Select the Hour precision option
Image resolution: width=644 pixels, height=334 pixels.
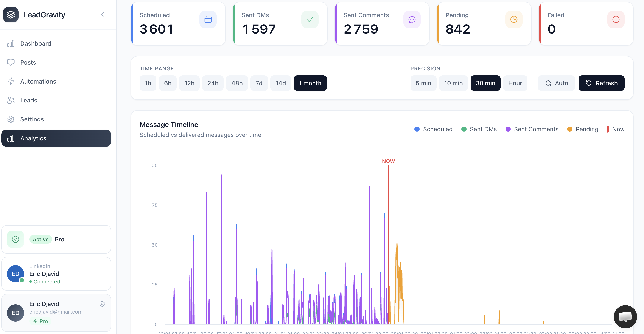tap(515, 83)
